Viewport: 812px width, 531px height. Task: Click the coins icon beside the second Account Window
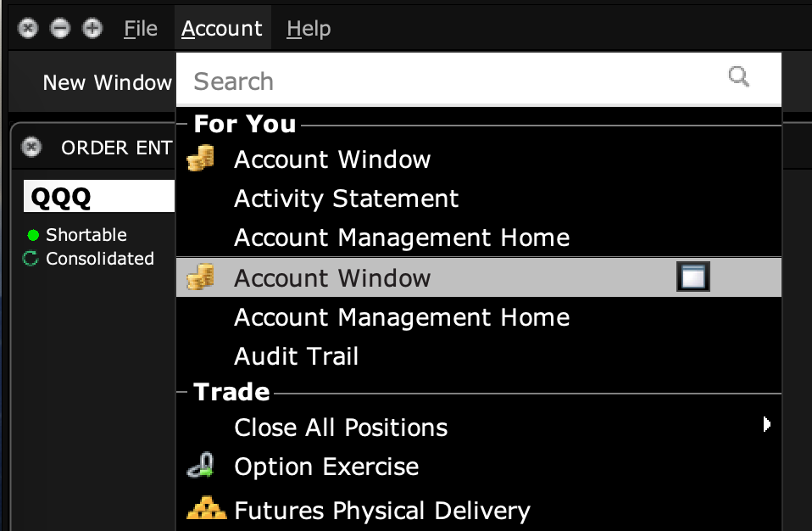(x=200, y=277)
